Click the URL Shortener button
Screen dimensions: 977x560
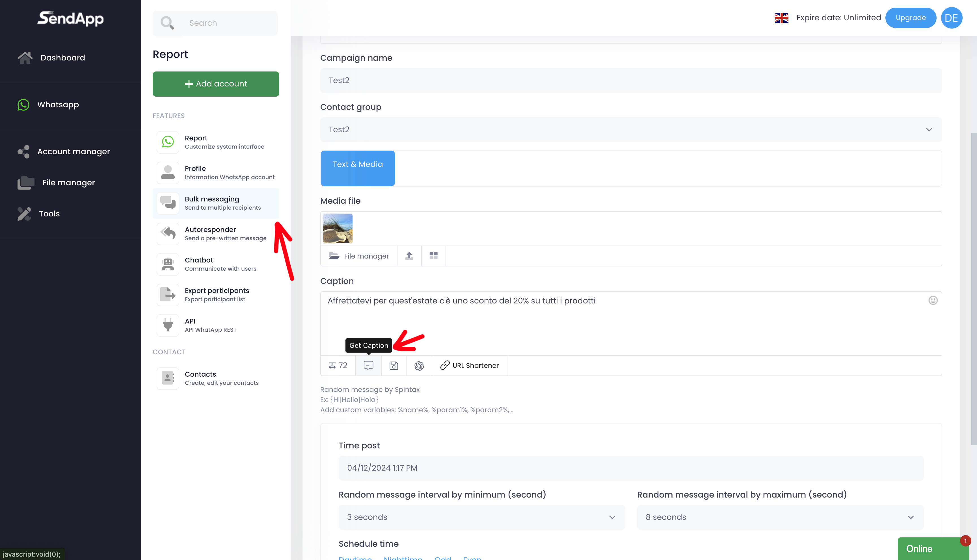(x=470, y=365)
